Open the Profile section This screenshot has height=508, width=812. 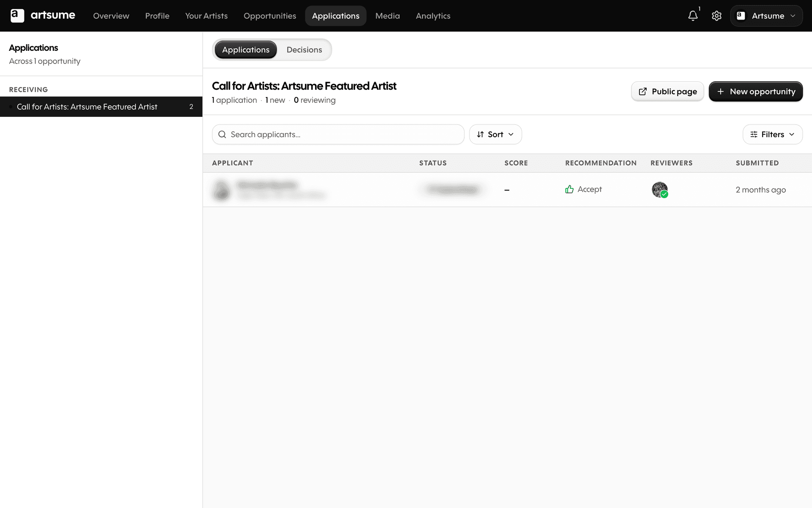[157, 16]
